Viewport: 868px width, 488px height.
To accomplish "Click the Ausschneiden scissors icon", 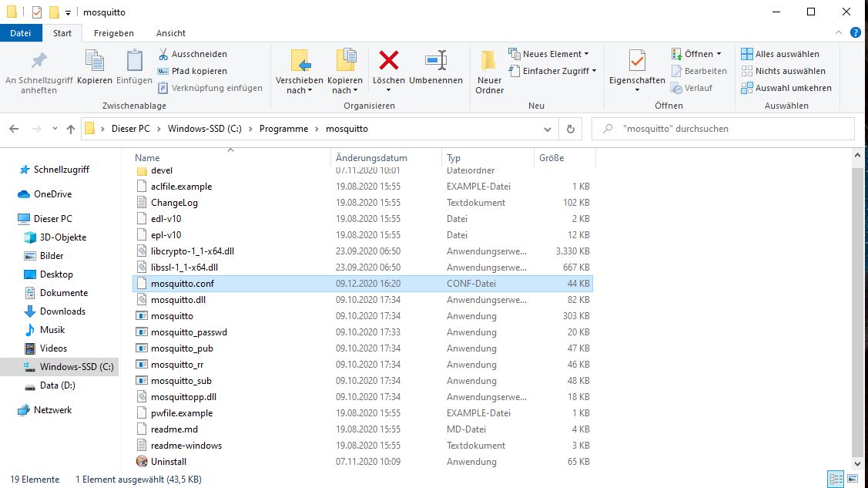I will tap(163, 54).
